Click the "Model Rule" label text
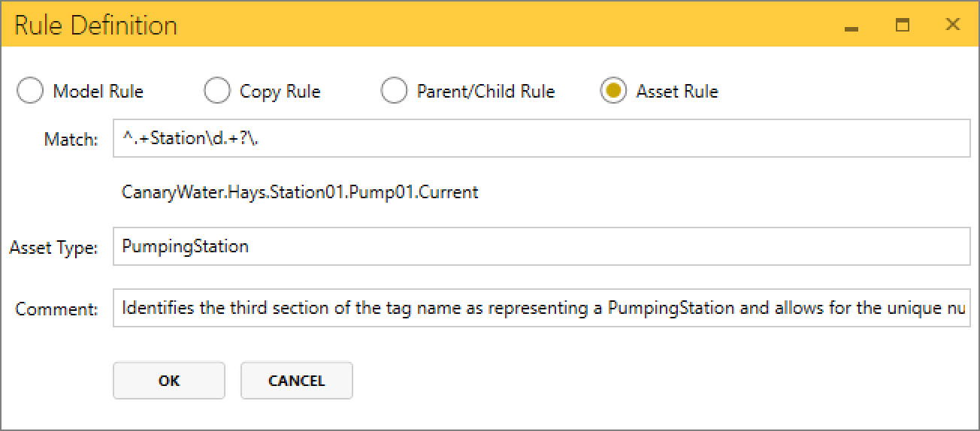 click(98, 92)
